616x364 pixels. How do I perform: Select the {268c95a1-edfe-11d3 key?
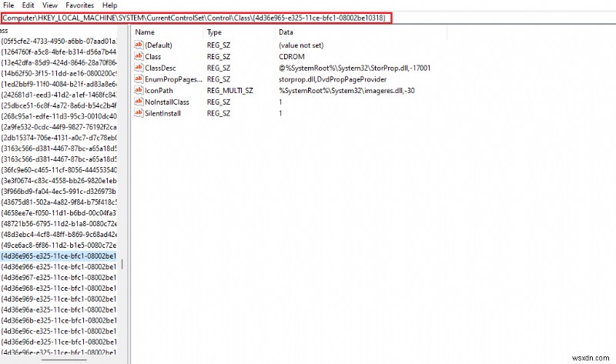[x=59, y=116]
